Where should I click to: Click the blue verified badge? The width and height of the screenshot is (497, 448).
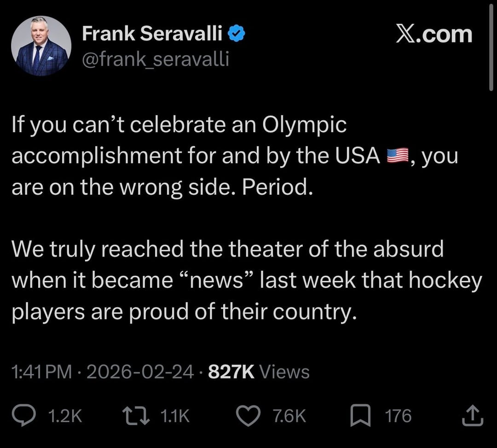[237, 35]
